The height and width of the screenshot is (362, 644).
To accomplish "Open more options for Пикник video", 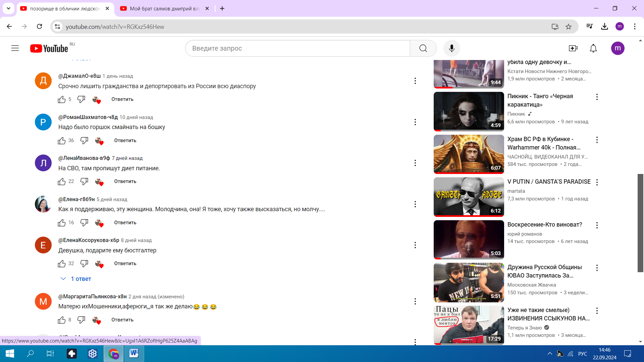I will [x=597, y=97].
